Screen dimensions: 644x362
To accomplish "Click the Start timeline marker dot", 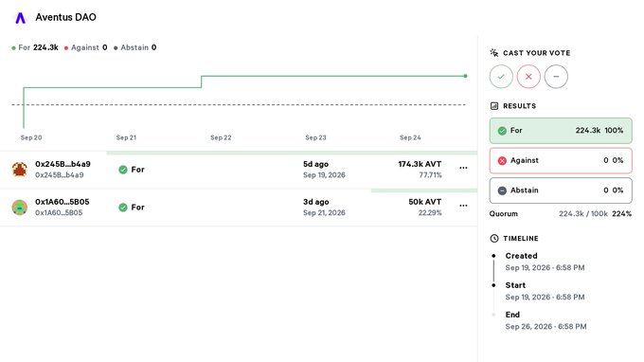I will coord(493,285).
